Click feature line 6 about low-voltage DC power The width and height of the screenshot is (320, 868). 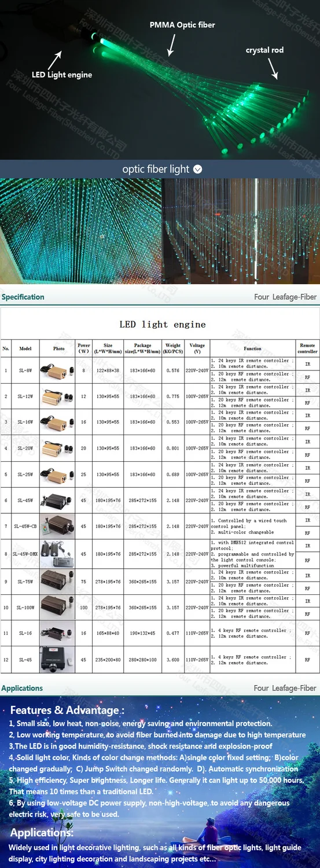pos(149,808)
